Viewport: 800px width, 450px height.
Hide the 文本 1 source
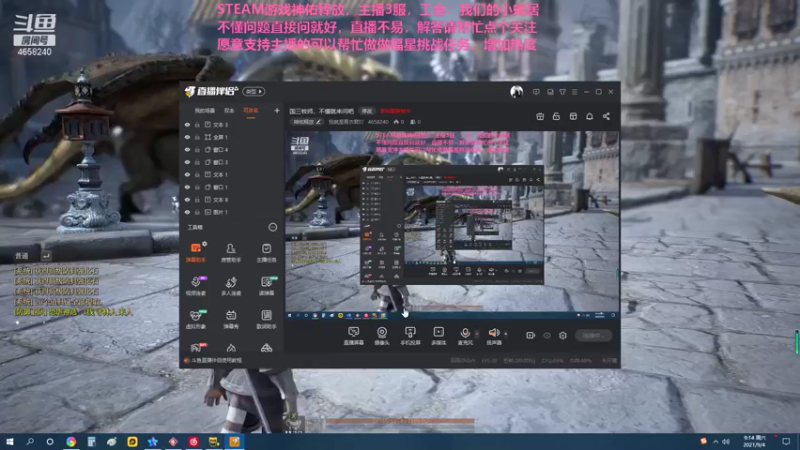pyautogui.click(x=187, y=174)
